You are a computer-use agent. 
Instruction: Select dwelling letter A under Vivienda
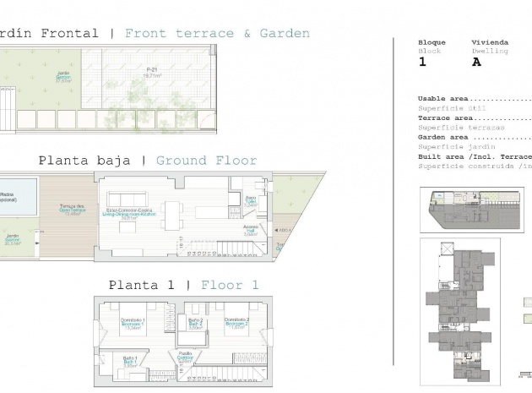click(x=476, y=62)
